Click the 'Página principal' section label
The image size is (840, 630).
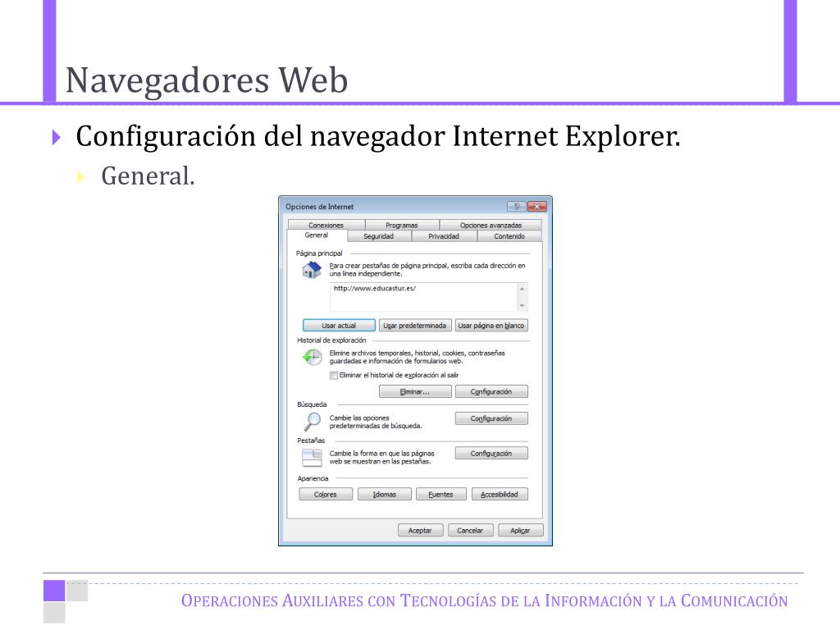(319, 253)
